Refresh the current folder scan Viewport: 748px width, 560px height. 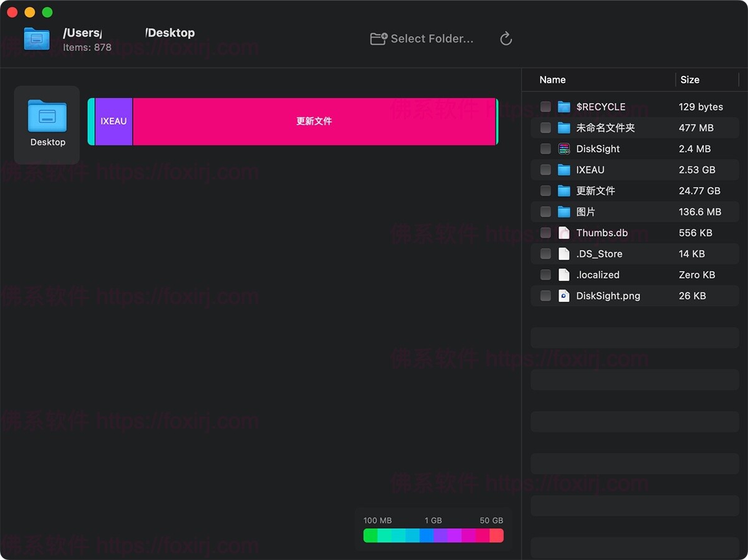tap(506, 38)
